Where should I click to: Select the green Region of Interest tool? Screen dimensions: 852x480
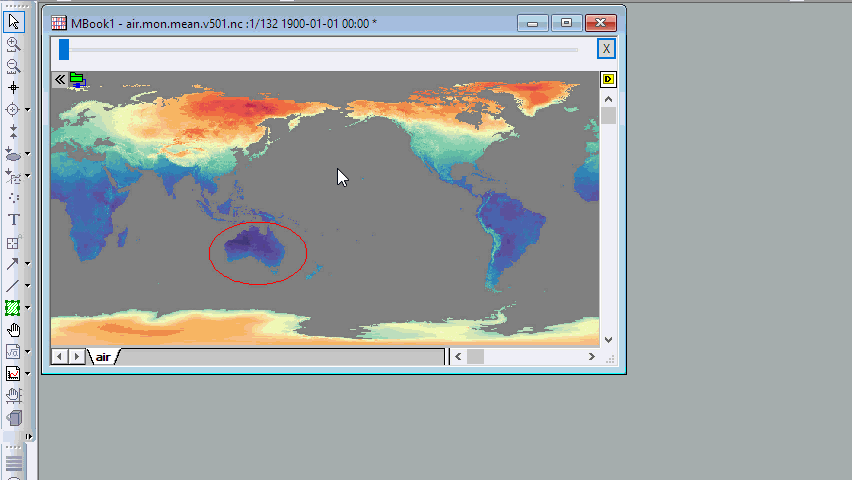tap(13, 307)
